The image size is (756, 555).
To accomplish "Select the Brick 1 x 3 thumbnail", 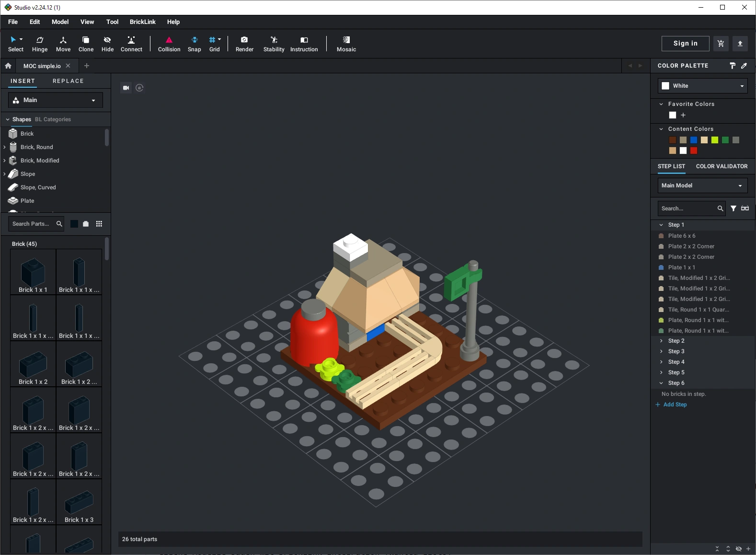I will (79, 503).
